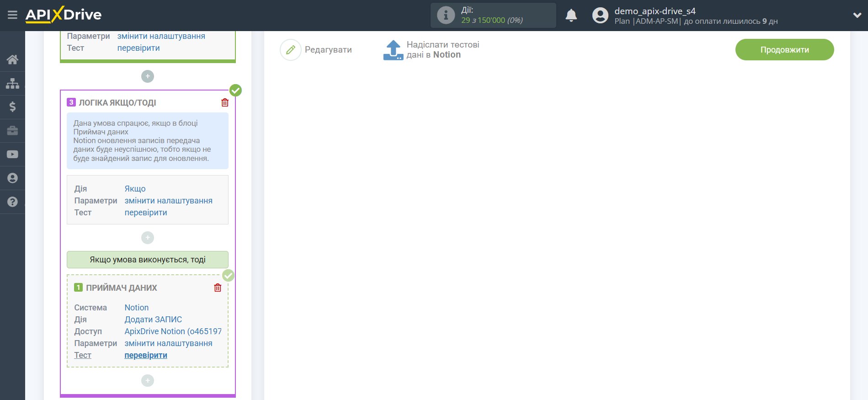
Task: Click the actions counter 29 з 150'000
Action: (492, 20)
